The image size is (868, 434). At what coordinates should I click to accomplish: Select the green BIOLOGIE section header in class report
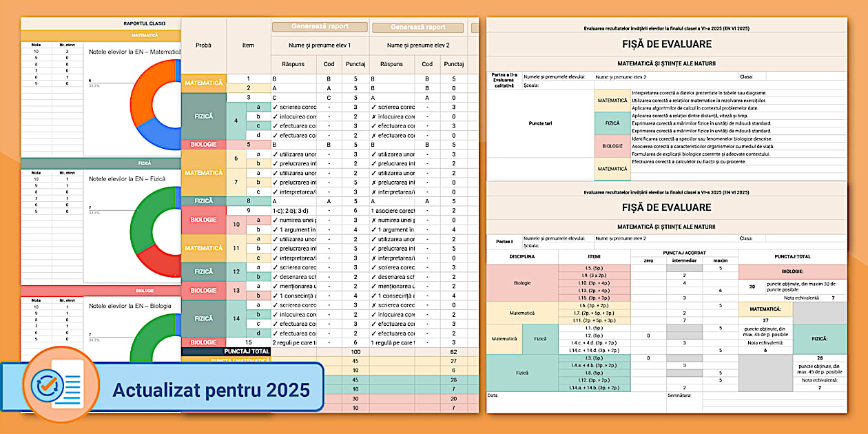coord(143,291)
